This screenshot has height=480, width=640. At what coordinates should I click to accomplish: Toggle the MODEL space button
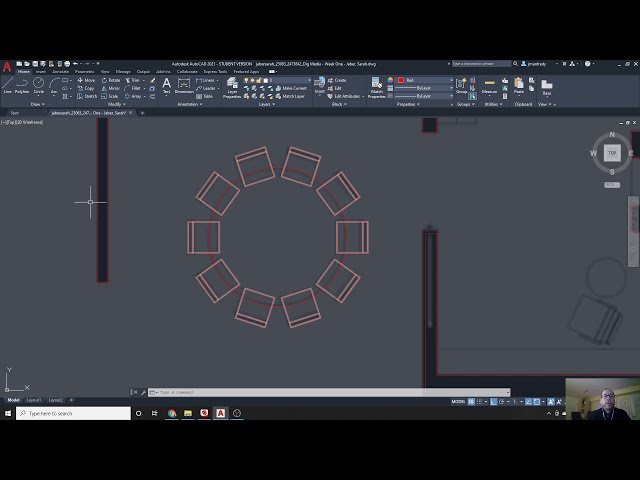(x=458, y=402)
